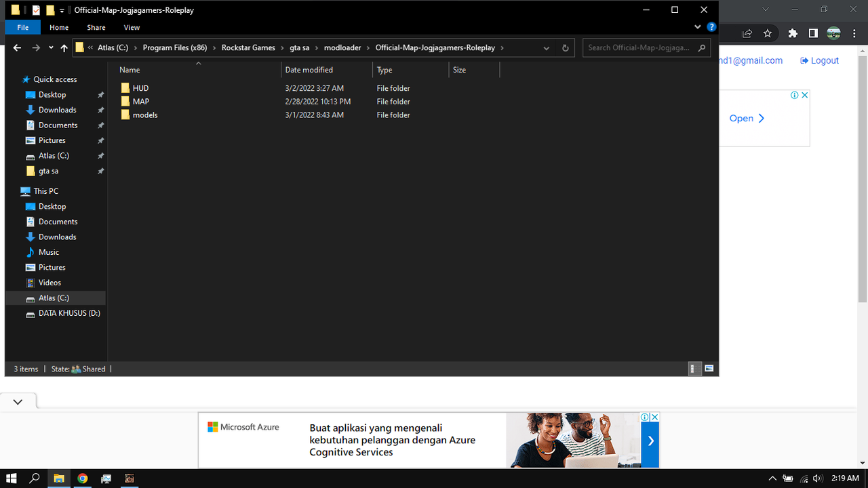Open Pictures under Quick access
Viewport: 868px width, 488px height.
52,140
